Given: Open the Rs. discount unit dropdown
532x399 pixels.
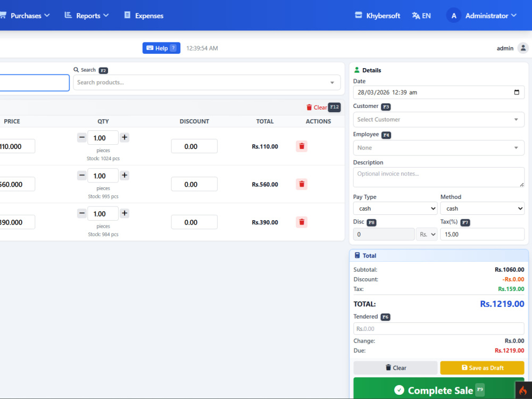Looking at the screenshot, I should point(427,234).
